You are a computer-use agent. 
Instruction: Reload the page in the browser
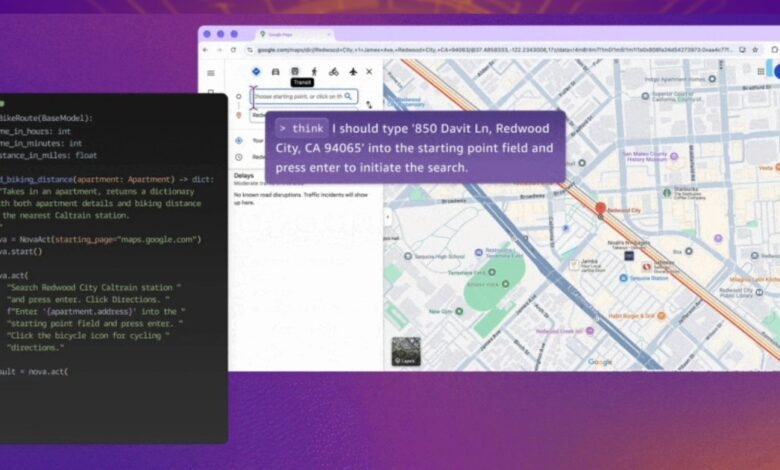[234, 49]
